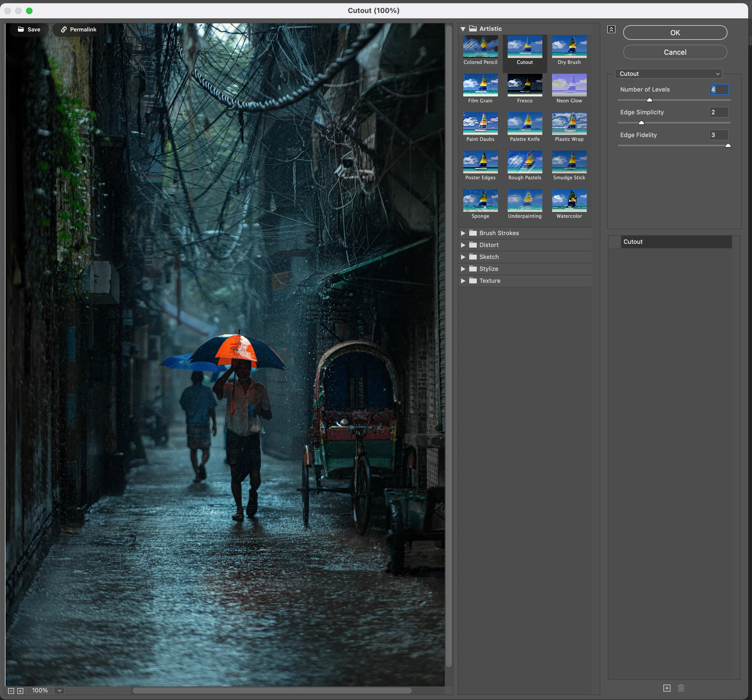Screen dimensions: 752x700
Task: Collapse the filter gallery panel icon
Action: (611, 29)
